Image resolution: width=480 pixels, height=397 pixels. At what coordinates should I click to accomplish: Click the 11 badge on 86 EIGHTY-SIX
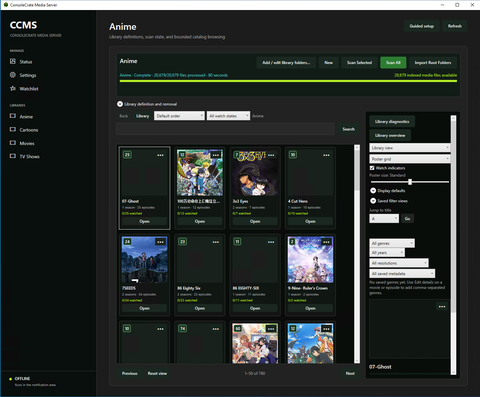coord(237,242)
